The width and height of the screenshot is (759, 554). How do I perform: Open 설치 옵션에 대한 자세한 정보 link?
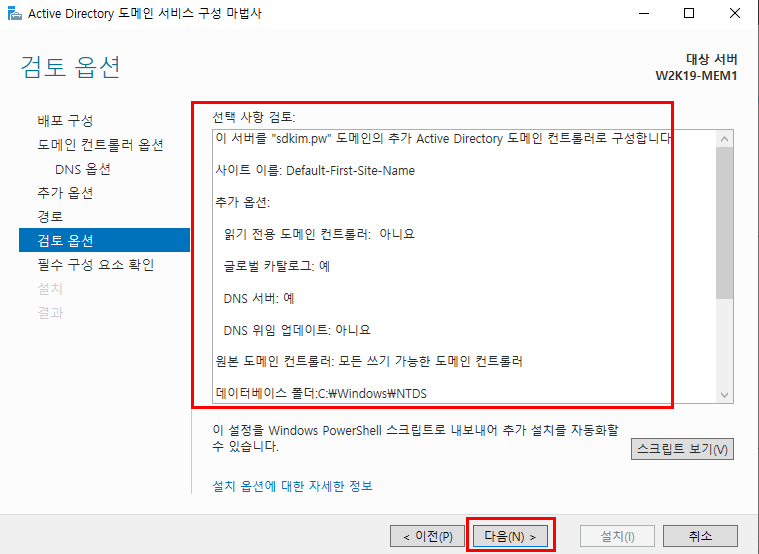(x=292, y=486)
